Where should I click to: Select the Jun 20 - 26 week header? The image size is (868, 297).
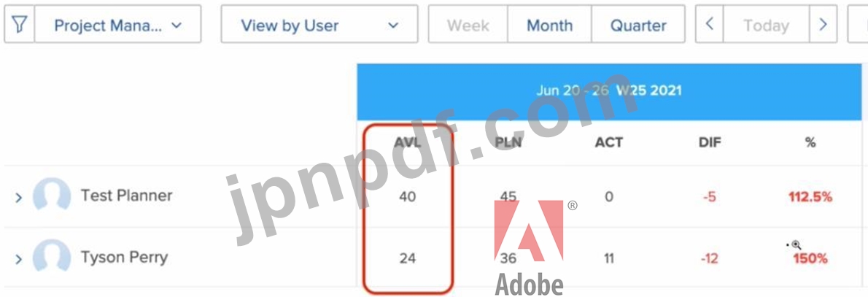pos(610,91)
